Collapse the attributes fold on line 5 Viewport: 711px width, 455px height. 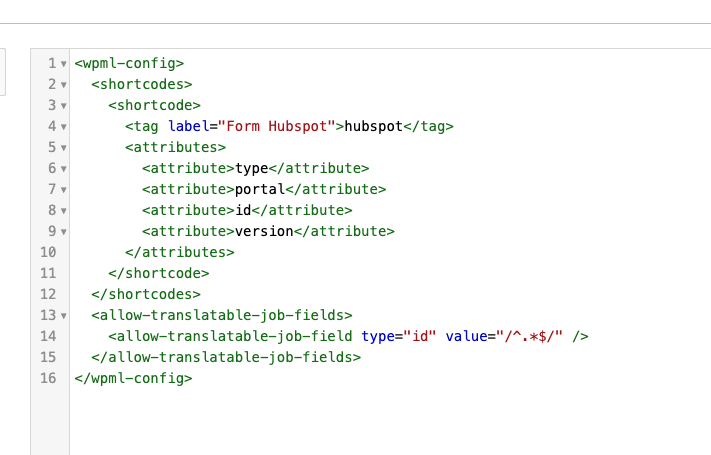pyautogui.click(x=63, y=148)
